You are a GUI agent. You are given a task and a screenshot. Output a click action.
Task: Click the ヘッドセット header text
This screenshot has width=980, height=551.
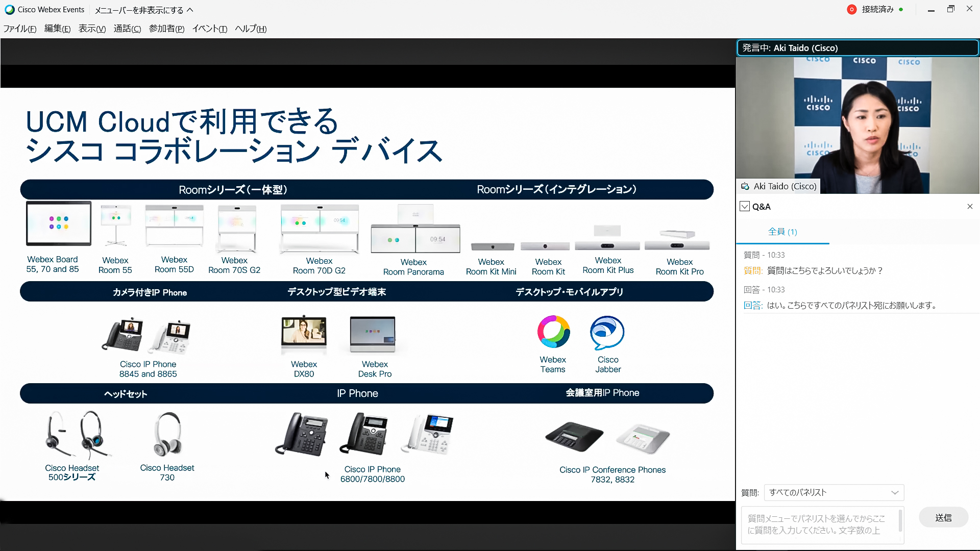[126, 394]
